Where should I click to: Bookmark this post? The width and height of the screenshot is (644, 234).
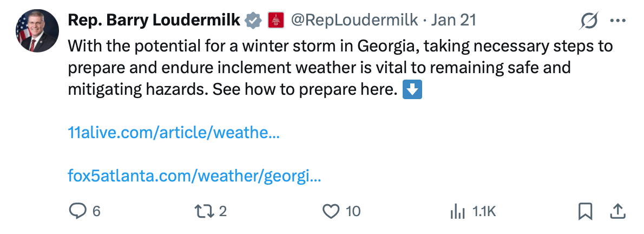585,211
